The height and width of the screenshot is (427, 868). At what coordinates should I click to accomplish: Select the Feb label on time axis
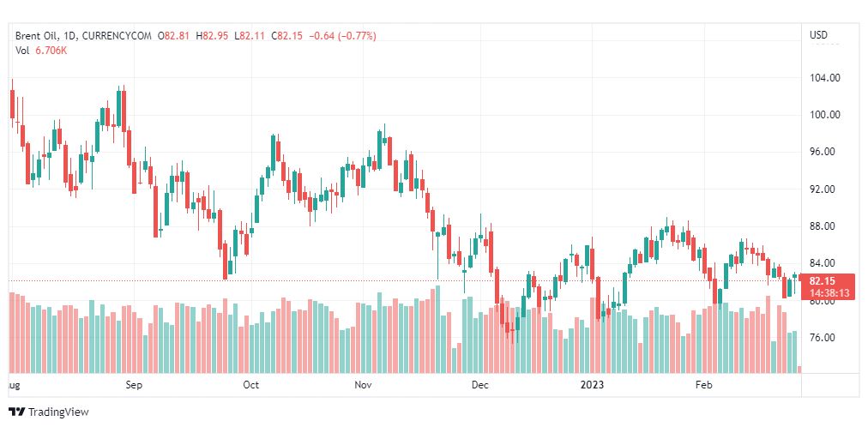coord(704,385)
